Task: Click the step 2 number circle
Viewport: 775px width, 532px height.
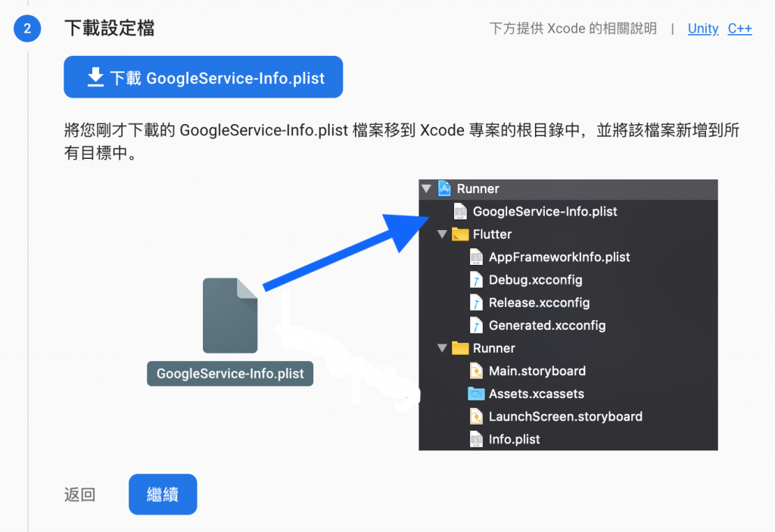Action: 27,28
